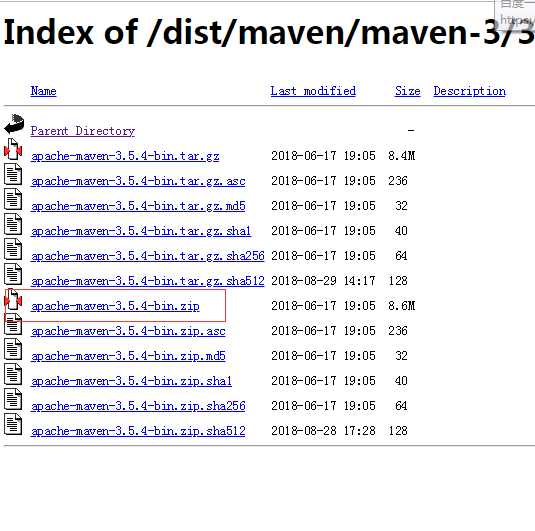Click the file icon beside bin.tar.gz.sha1
535x531 pixels.
click(x=13, y=224)
